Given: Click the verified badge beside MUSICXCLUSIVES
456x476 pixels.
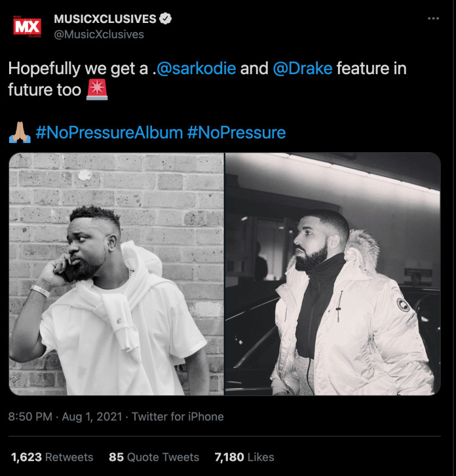Looking at the screenshot, I should coord(166,19).
